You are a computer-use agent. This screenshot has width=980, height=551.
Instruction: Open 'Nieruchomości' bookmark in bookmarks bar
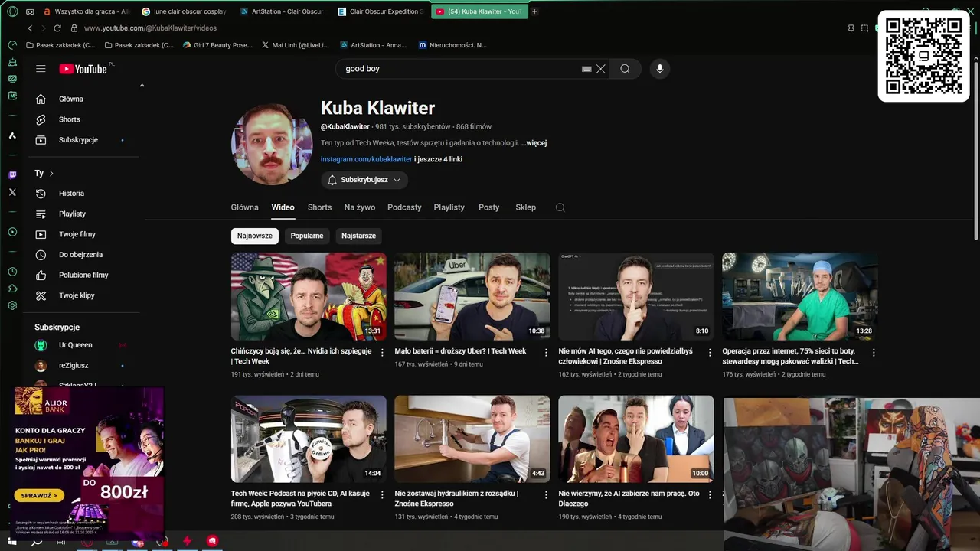tap(452, 45)
